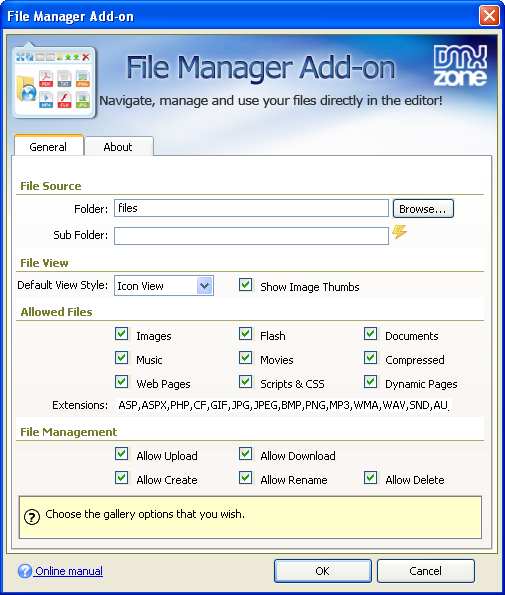Uncheck Allow Create permission
Screen dimensions: 505x595
click(x=121, y=478)
